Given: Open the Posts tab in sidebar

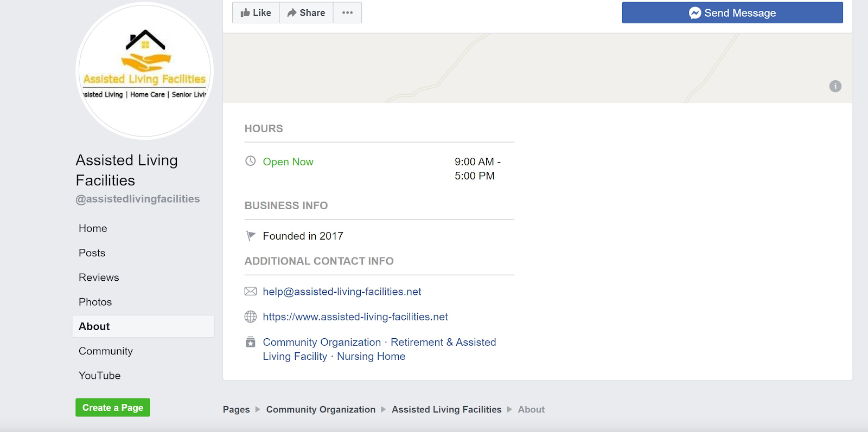Looking at the screenshot, I should point(92,253).
